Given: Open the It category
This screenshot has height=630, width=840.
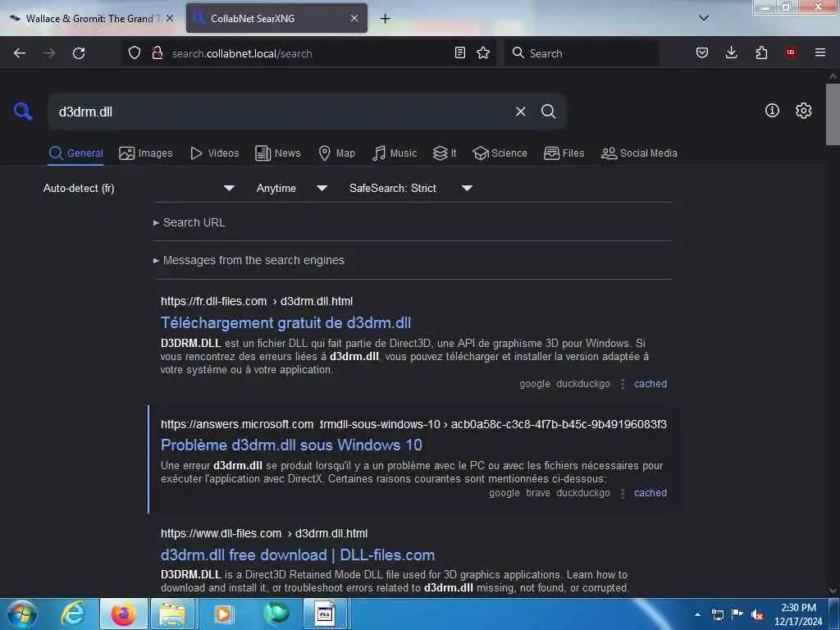Looking at the screenshot, I should point(445,153).
